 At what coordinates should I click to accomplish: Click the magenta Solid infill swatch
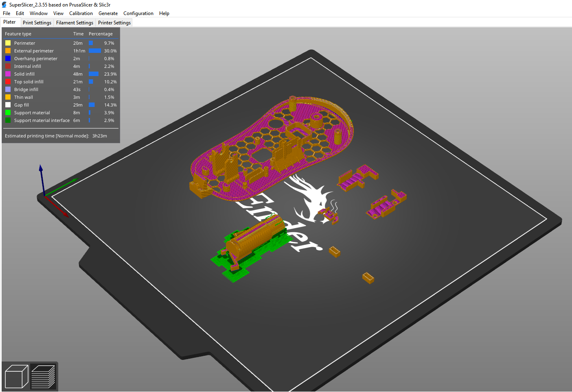tap(8, 74)
